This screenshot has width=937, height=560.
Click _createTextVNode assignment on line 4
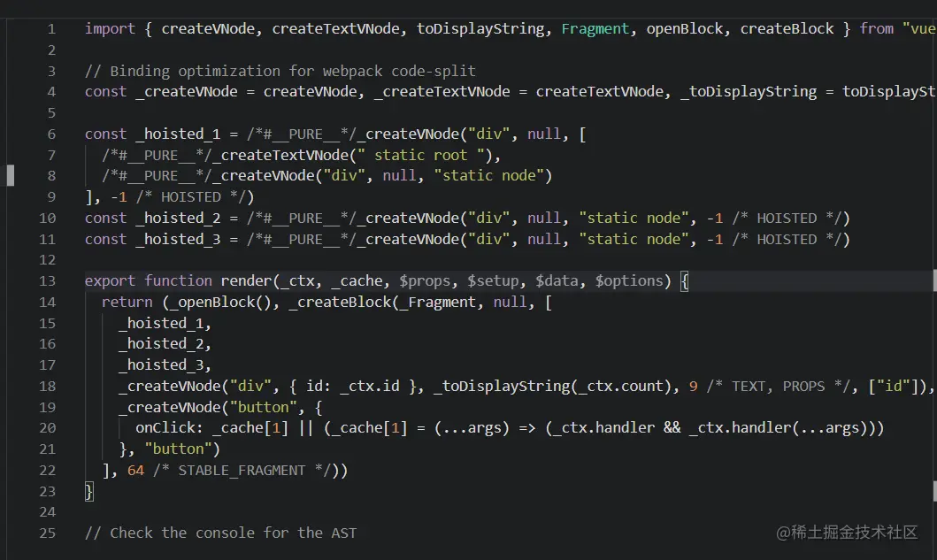[442, 91]
